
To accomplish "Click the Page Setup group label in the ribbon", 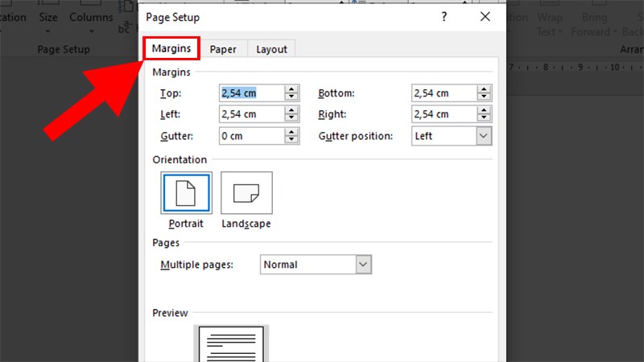I will click(x=64, y=49).
